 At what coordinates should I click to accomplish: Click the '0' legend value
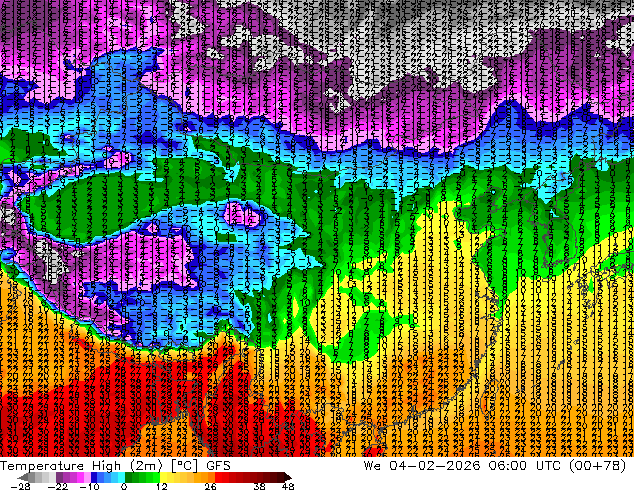124,486
